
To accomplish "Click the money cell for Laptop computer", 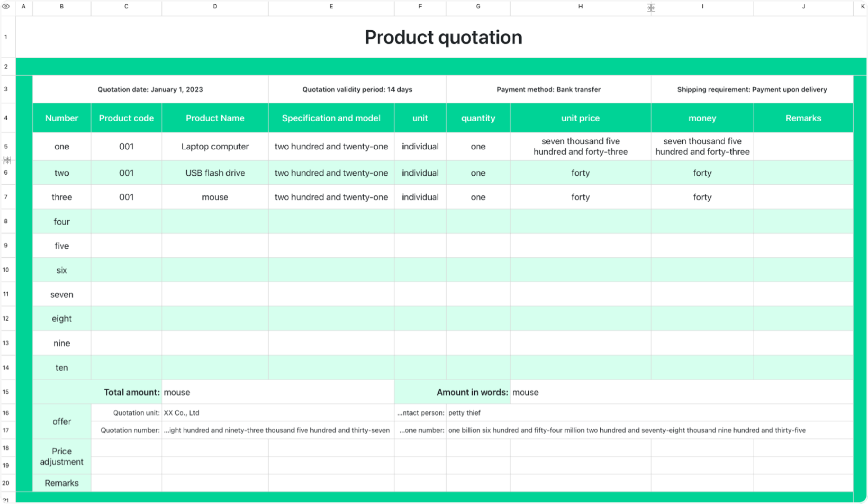I will point(702,147).
